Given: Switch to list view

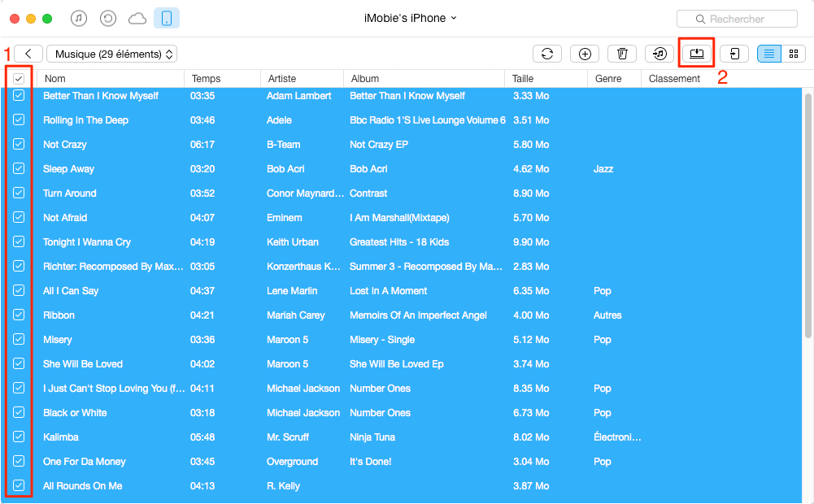Looking at the screenshot, I should [x=768, y=54].
